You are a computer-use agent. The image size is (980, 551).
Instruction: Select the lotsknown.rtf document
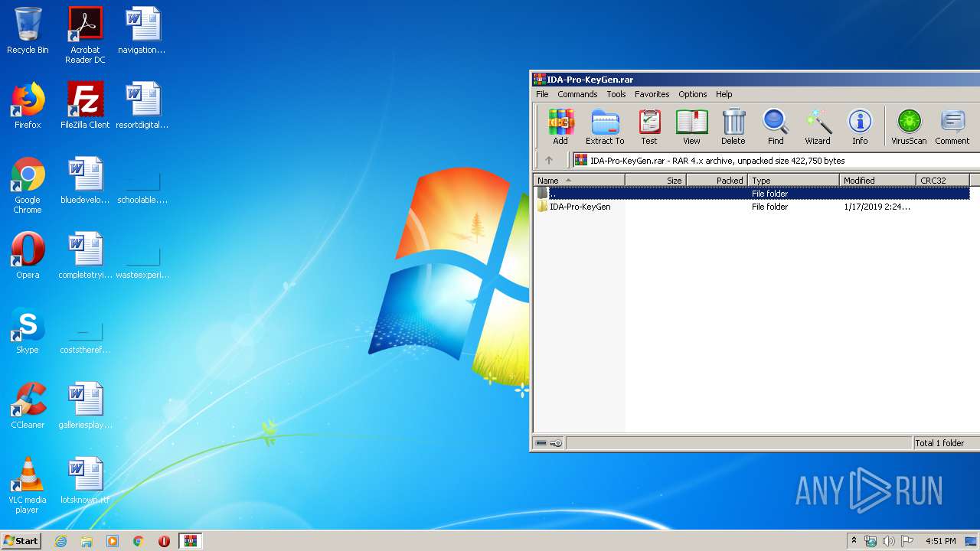tap(85, 481)
